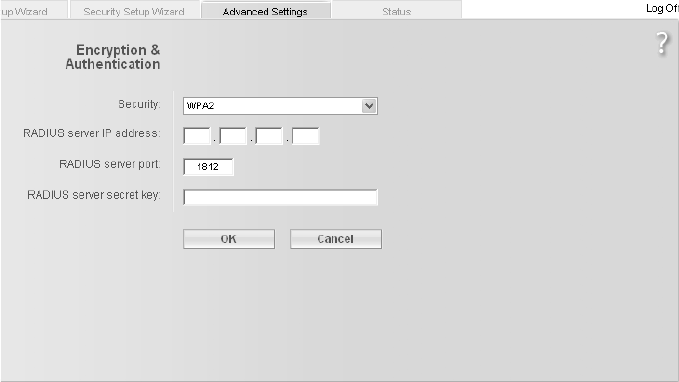The height and width of the screenshot is (382, 679).
Task: Open the WPA2 security combo box
Action: pyautogui.click(x=280, y=106)
